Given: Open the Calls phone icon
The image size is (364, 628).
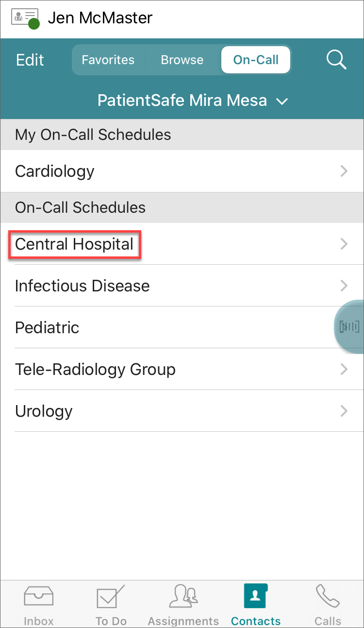Looking at the screenshot, I should click(328, 597).
